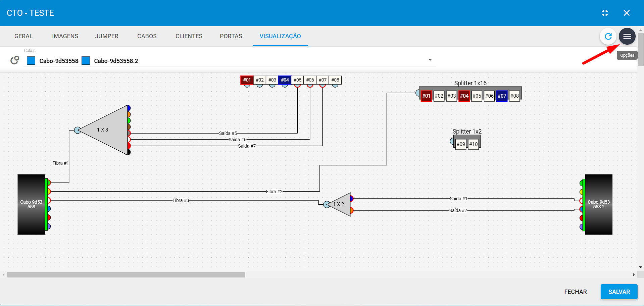This screenshot has width=644, height=306.
Task: Select port #01 of Splitter 1x16
Action: (x=426, y=96)
